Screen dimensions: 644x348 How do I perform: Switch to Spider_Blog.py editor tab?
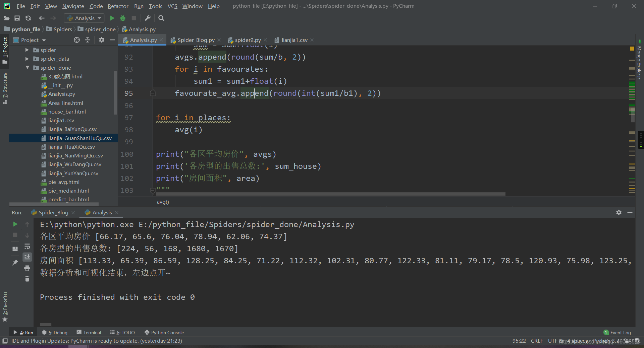pos(196,40)
